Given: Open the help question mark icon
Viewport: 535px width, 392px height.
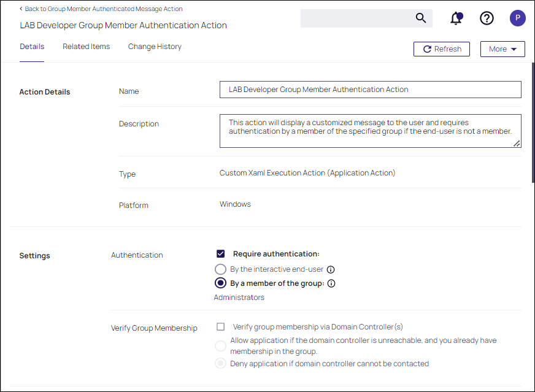Looking at the screenshot, I should click(487, 18).
